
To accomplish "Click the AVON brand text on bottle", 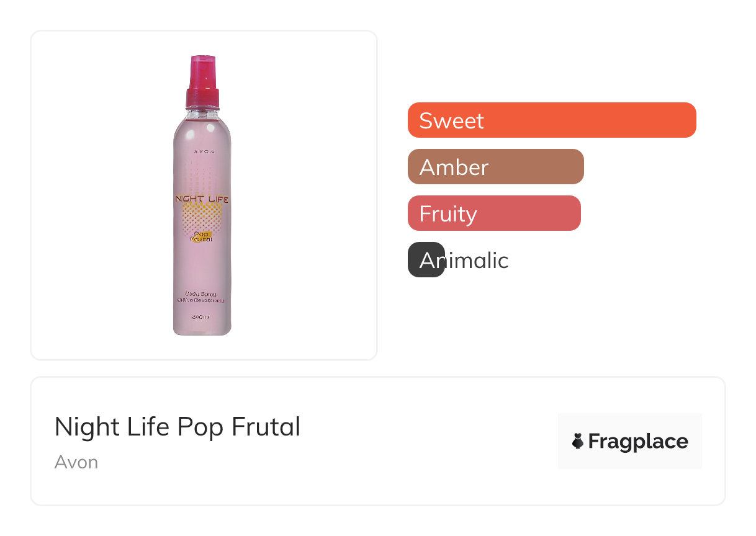I will (x=202, y=151).
